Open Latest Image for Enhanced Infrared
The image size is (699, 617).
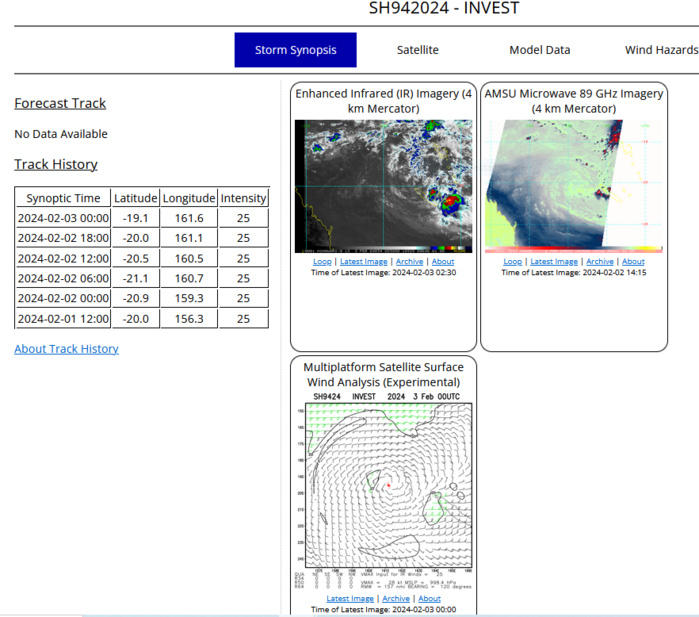click(362, 262)
